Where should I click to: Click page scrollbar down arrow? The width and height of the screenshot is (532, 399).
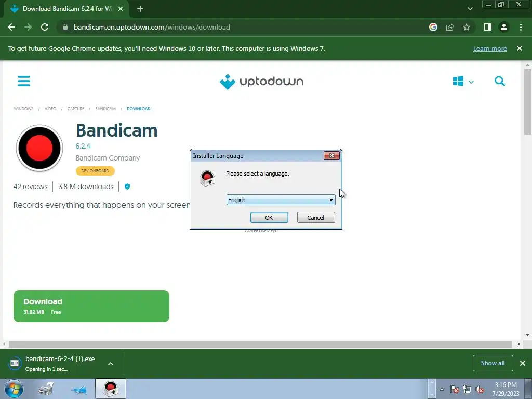[527, 335]
